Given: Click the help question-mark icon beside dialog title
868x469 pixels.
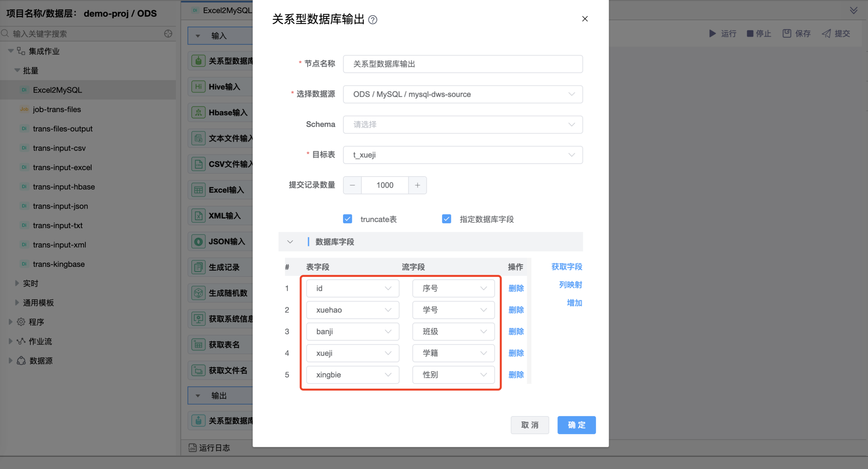Looking at the screenshot, I should pyautogui.click(x=373, y=20).
